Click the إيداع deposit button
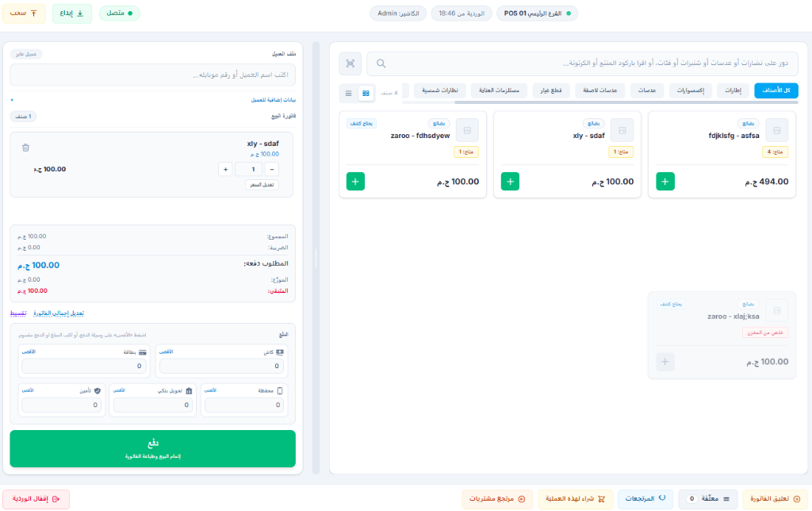 pos(72,13)
